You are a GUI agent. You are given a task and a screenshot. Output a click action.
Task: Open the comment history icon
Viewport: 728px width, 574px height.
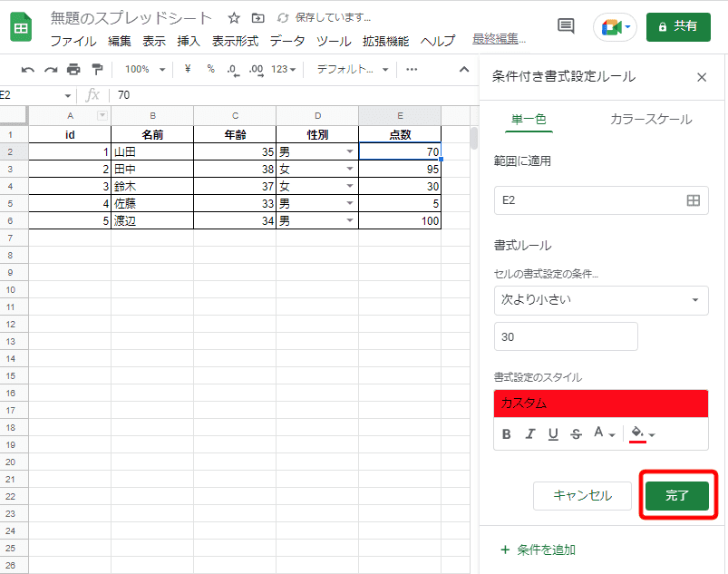click(565, 25)
